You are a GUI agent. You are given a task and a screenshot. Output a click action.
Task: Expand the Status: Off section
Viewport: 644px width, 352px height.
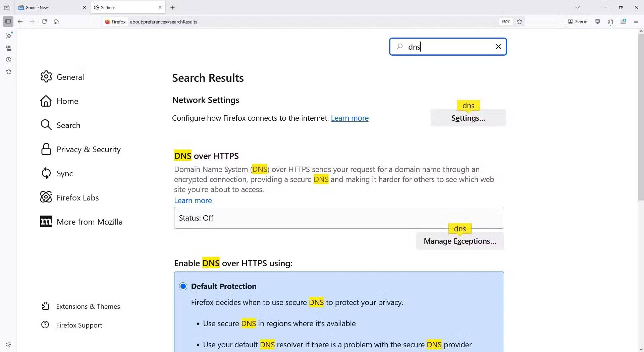(x=338, y=218)
